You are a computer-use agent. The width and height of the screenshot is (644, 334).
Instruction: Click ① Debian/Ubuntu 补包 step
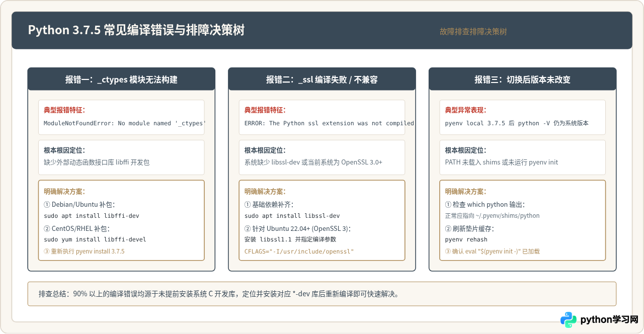pyautogui.click(x=79, y=205)
